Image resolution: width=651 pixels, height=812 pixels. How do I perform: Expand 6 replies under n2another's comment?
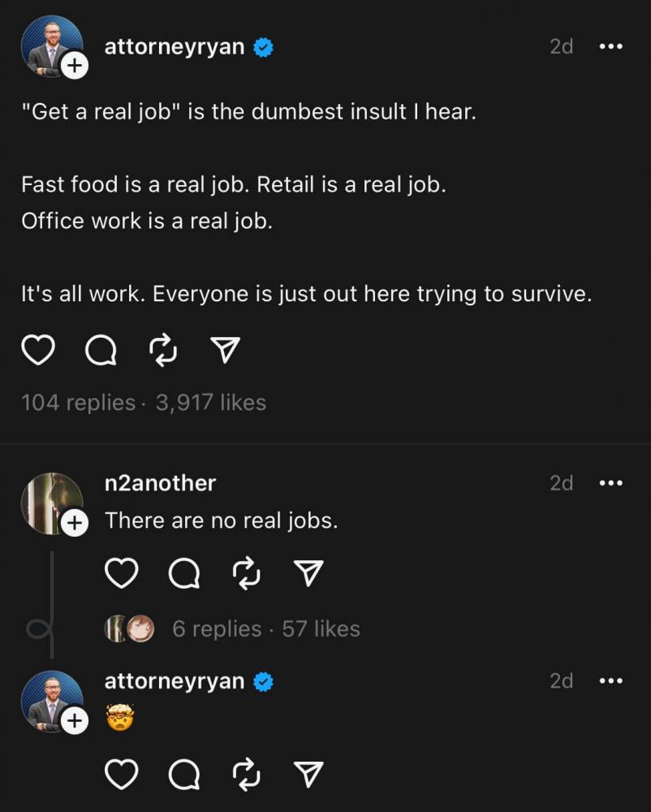click(x=217, y=628)
